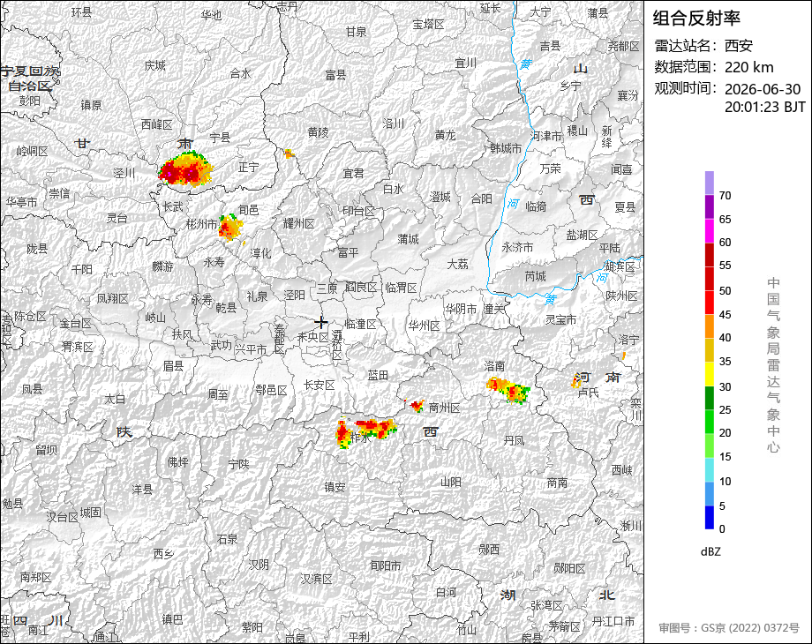Click the 审图号 GS京 (2022) 0372号 text
This screenshot has width=812, height=644.
729,628
